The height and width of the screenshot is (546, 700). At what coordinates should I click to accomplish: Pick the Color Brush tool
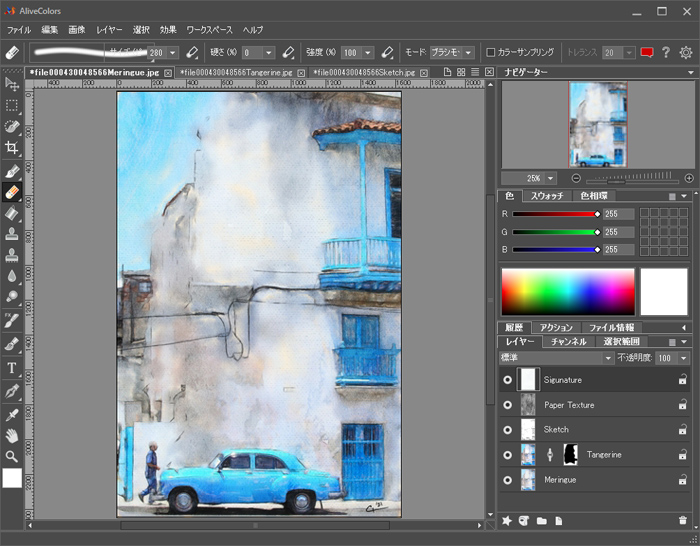coord(12,171)
